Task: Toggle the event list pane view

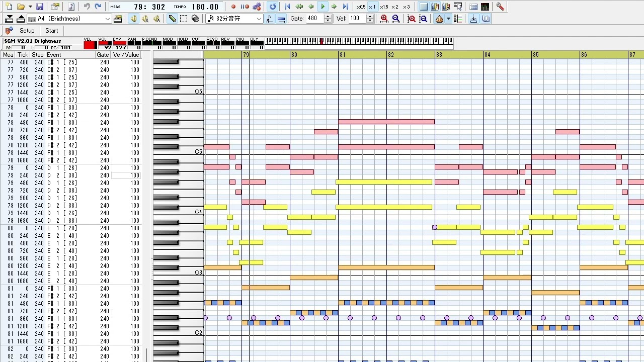Action: click(x=423, y=7)
